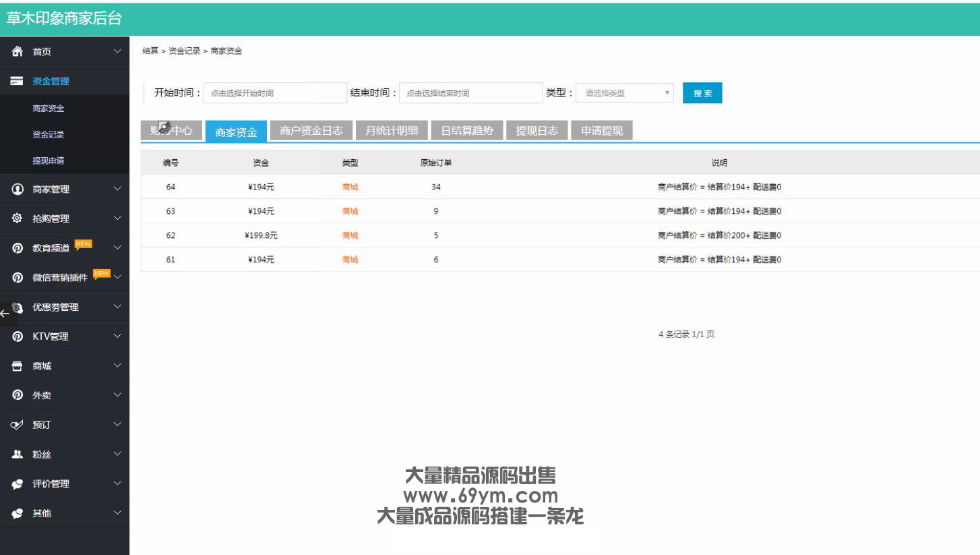Switch to 日结算趋势 tab
Viewport: 980px width, 555px height.
point(467,131)
